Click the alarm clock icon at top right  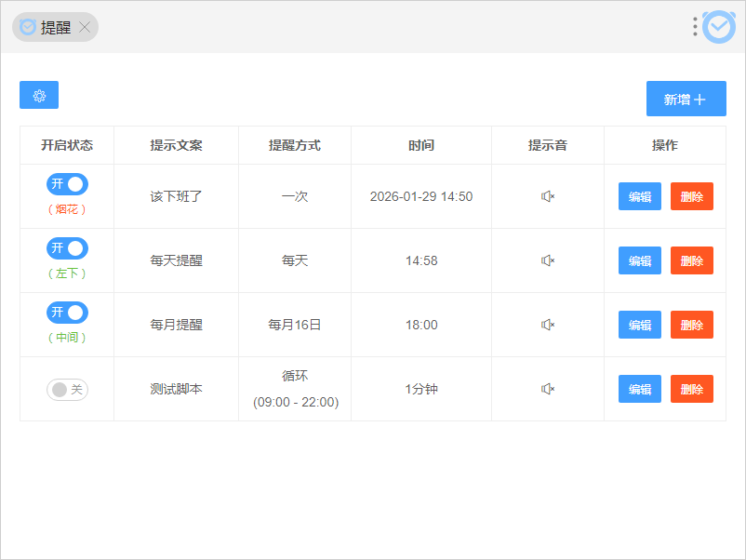719,27
